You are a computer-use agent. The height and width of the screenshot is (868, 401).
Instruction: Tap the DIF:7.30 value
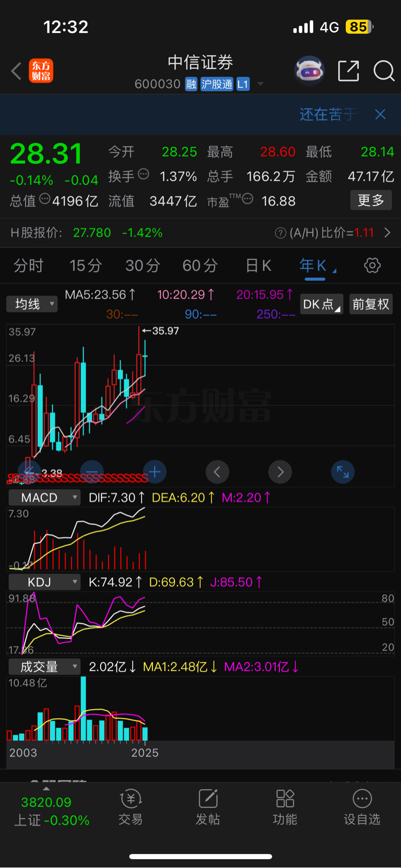pos(117,497)
